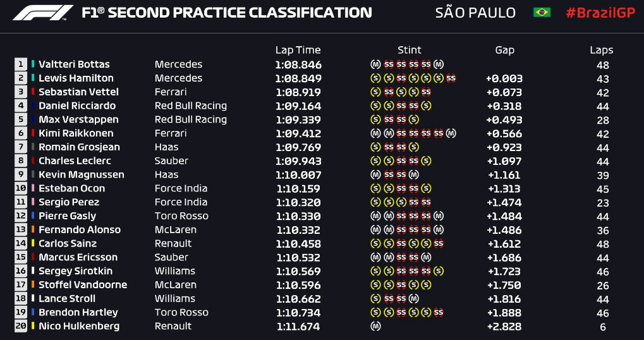Viewport: 644px width, 340px height.
Task: Click the first medium tyre icon for Bottas
Action: (375, 64)
